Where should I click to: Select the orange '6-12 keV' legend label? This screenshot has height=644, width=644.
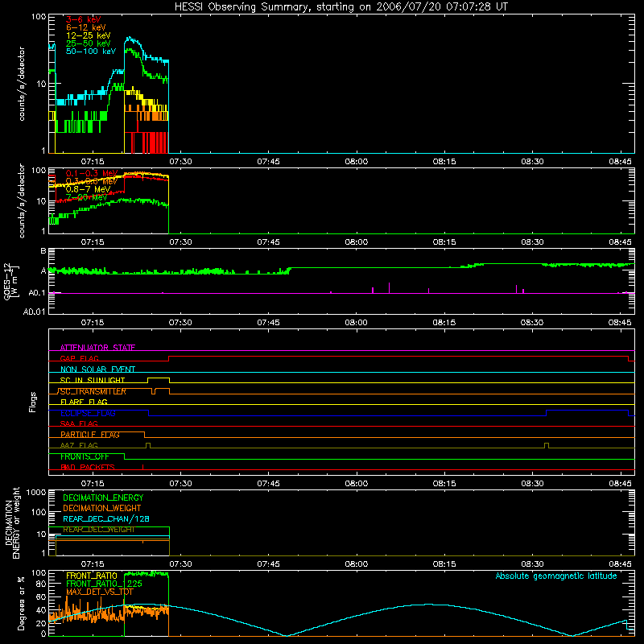[x=86, y=27]
